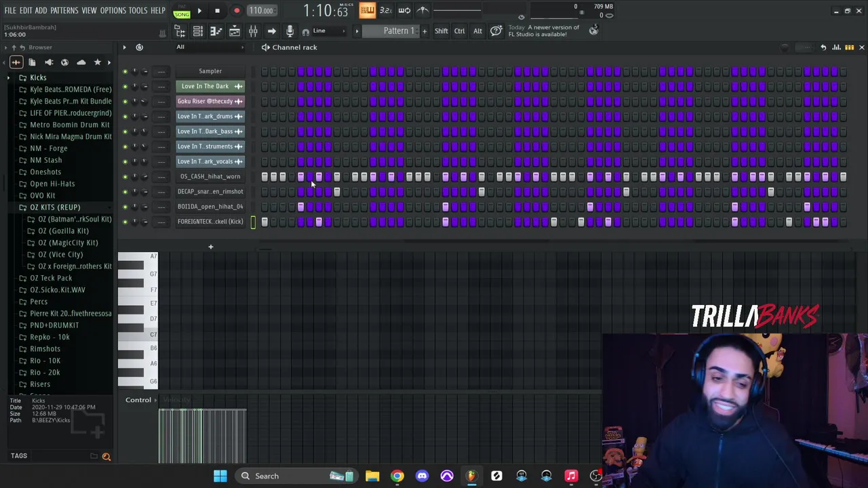
Task: Open the PATTERNS menu
Action: [64, 11]
